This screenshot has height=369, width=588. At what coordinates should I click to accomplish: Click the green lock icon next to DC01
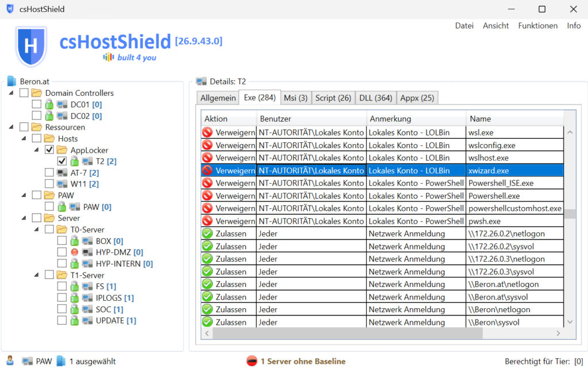49,104
